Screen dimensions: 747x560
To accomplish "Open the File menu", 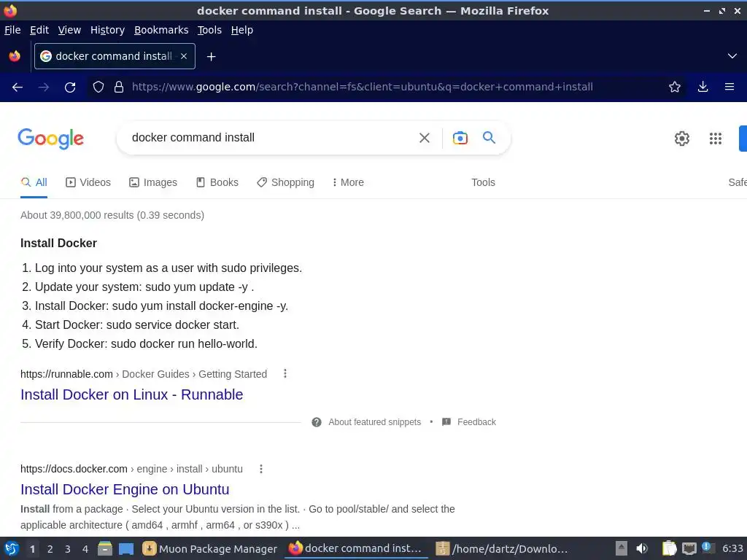I will [x=12, y=30].
